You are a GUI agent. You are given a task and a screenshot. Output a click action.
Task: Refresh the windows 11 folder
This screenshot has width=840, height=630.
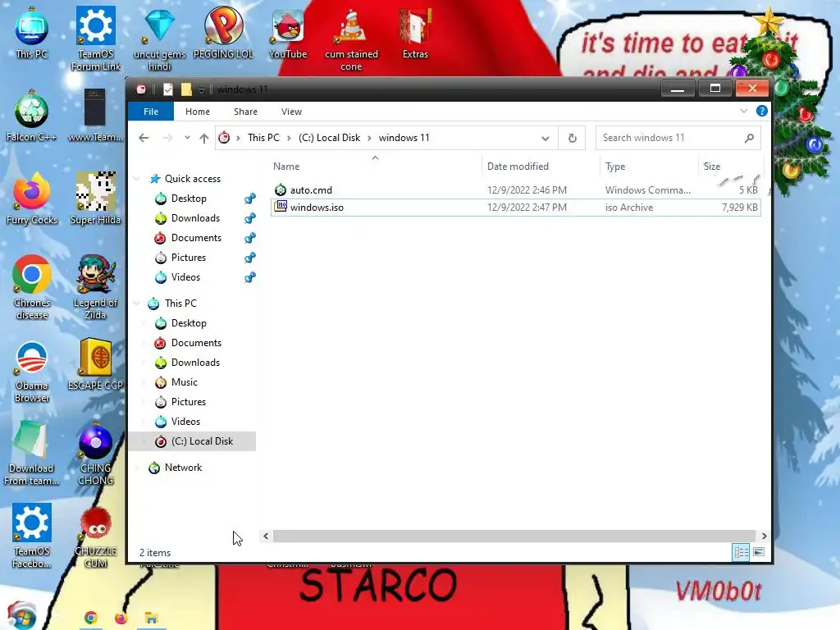(x=572, y=138)
